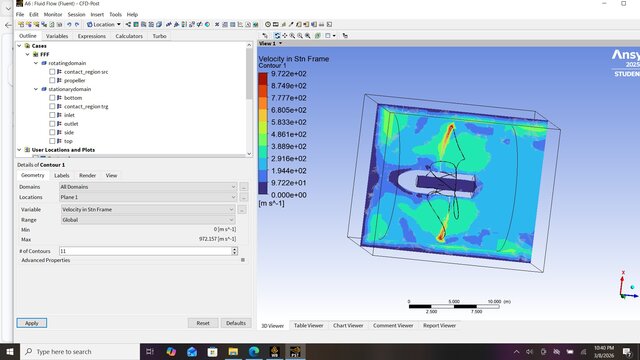Open Task View on taskbar
Viewport: 640px width, 360px height.
150,351
